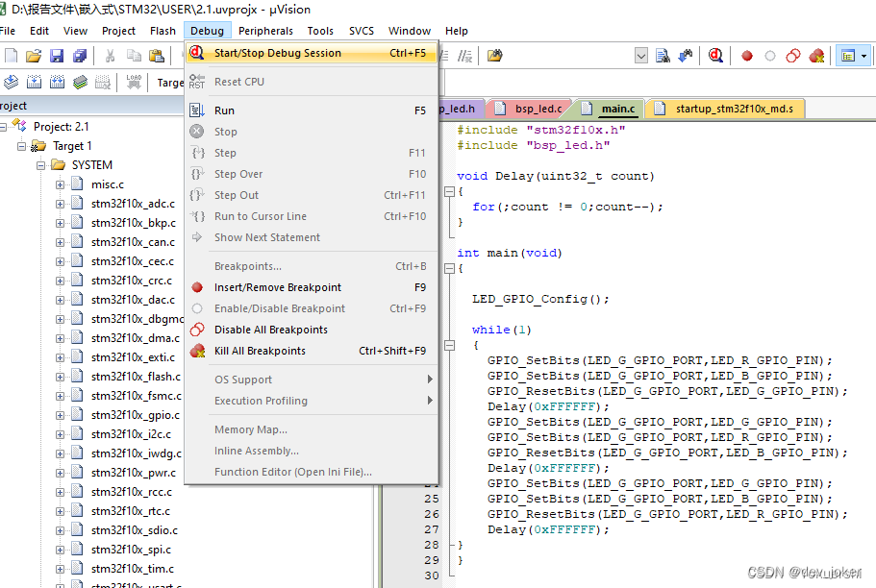
Task: Choose Kill All Breakpoints menu item
Action: 313,352
